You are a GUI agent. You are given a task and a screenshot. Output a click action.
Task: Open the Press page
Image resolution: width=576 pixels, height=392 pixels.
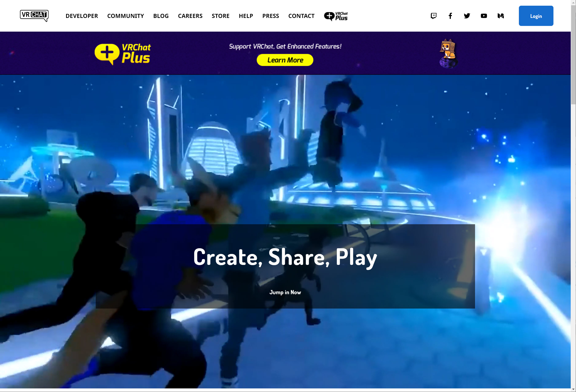coord(270,16)
